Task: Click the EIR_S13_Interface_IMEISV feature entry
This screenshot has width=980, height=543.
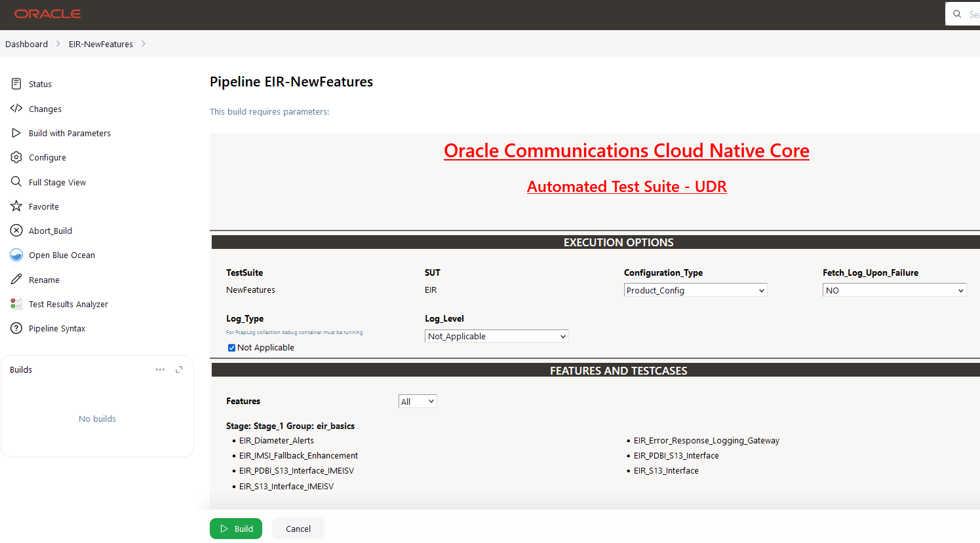Action: pos(286,487)
